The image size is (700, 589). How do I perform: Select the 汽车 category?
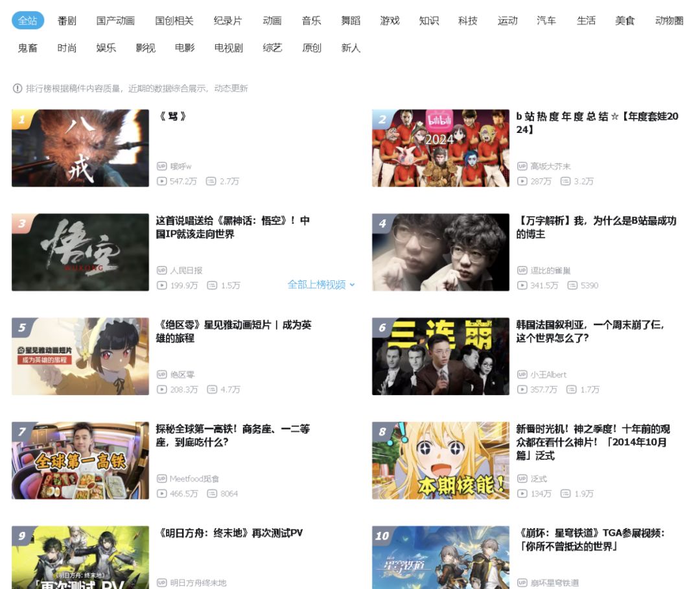546,21
